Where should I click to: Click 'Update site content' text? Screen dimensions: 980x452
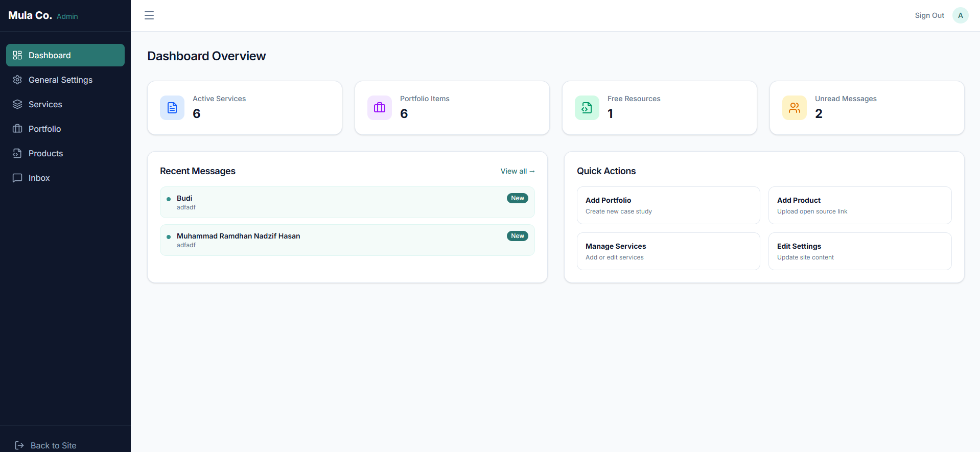click(806, 257)
